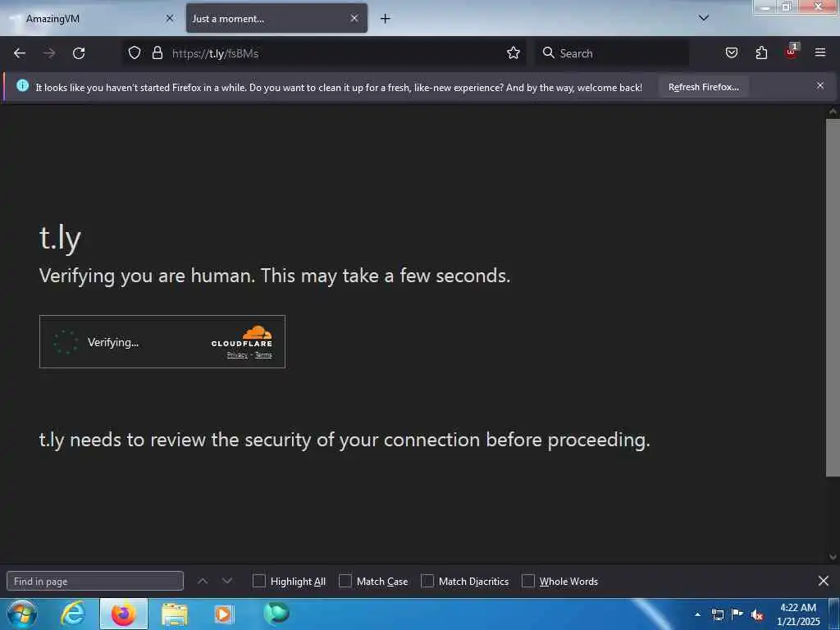Click the teal bird app taskbar icon
Image resolution: width=840 pixels, height=630 pixels.
(276, 614)
